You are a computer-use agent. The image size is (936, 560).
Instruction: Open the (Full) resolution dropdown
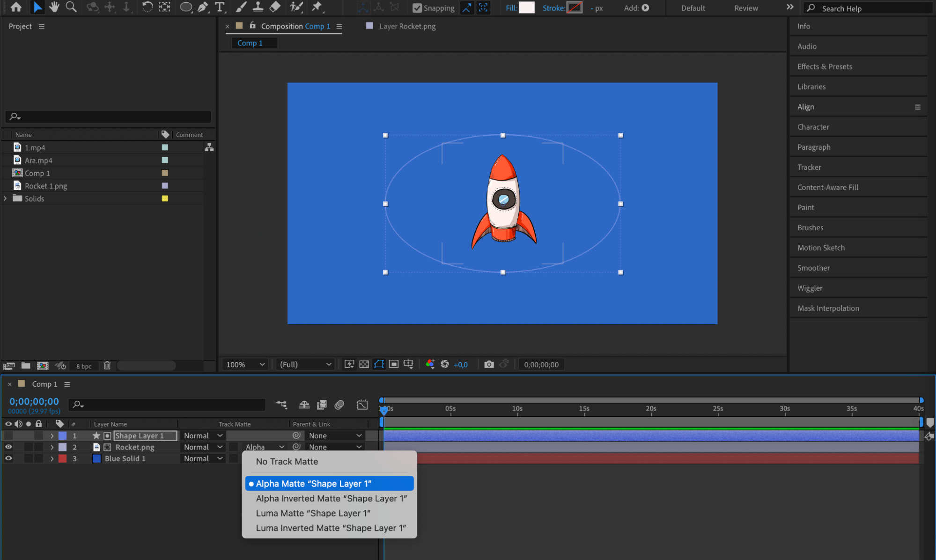click(x=305, y=364)
